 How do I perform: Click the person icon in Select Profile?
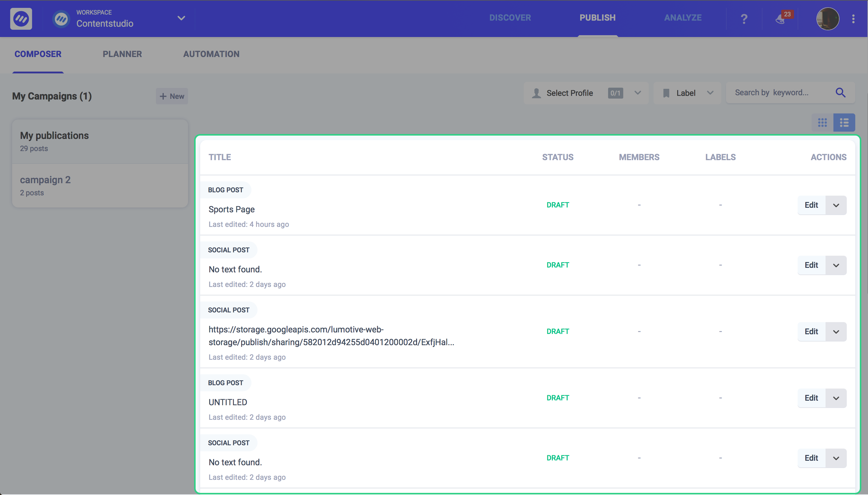[536, 93]
